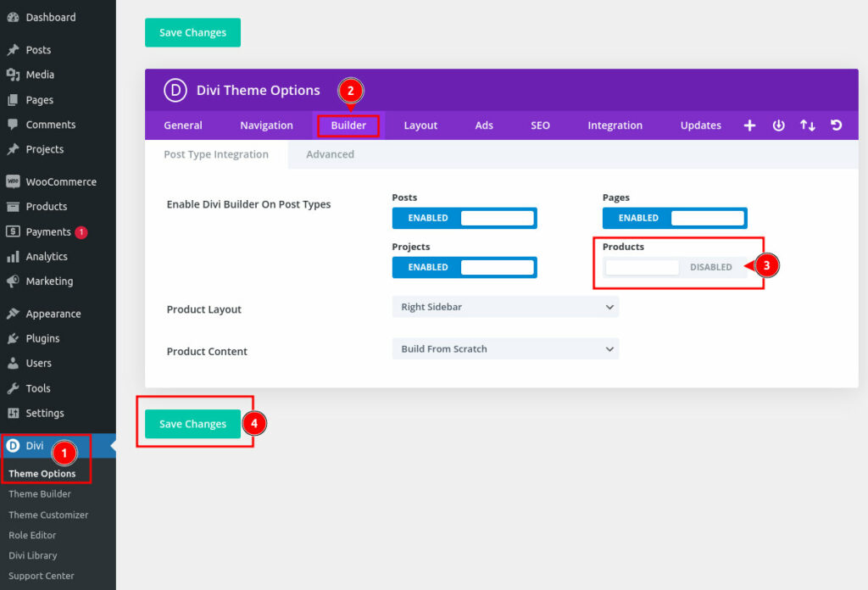Screen dimensions: 868x590
Task: Click the plus icon in Divi tab bar
Action: 749,125
